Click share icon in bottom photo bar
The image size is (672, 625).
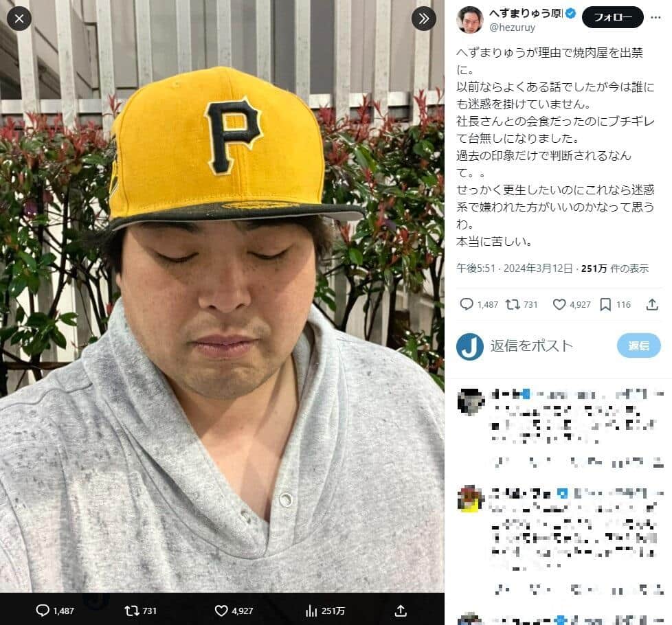[x=401, y=611]
